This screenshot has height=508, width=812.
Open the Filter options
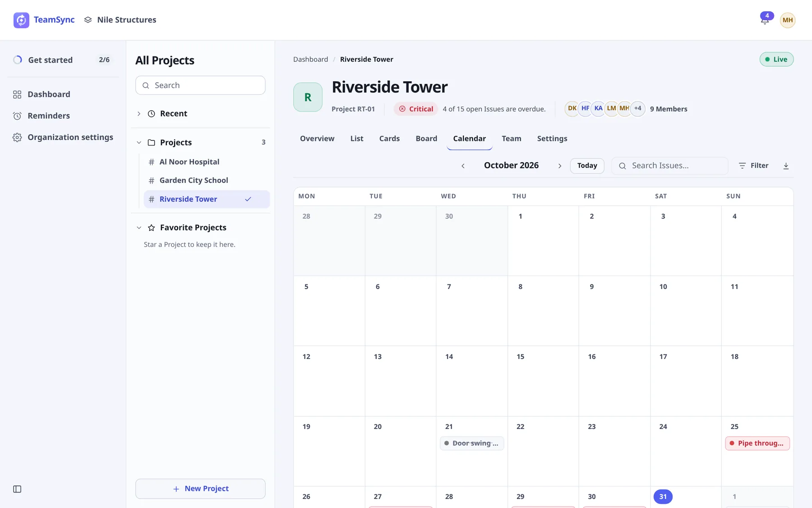click(x=753, y=166)
